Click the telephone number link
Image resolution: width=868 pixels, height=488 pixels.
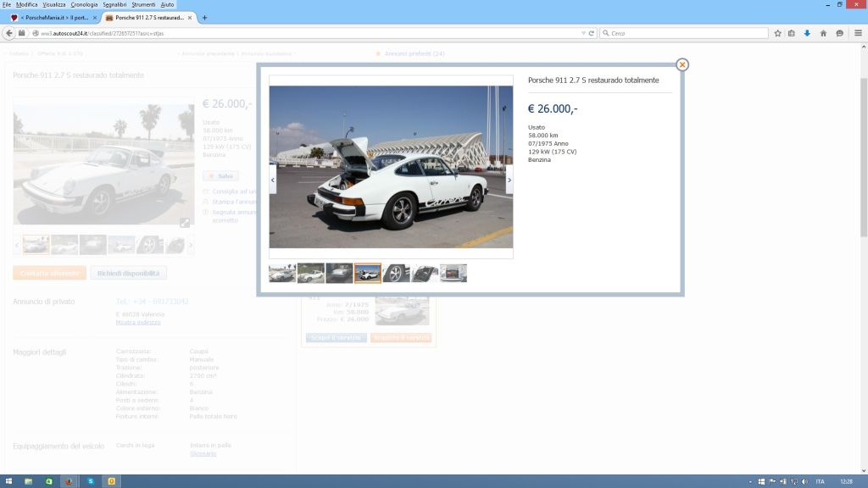[153, 302]
